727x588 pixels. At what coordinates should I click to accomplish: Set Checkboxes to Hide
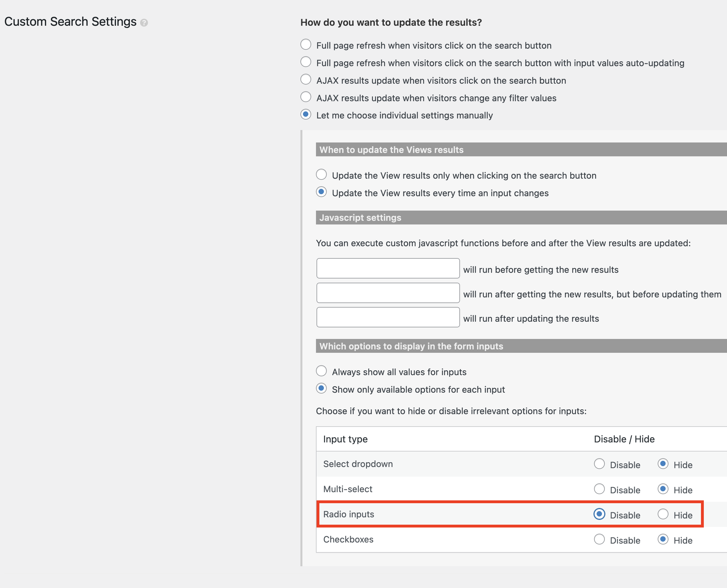point(663,539)
